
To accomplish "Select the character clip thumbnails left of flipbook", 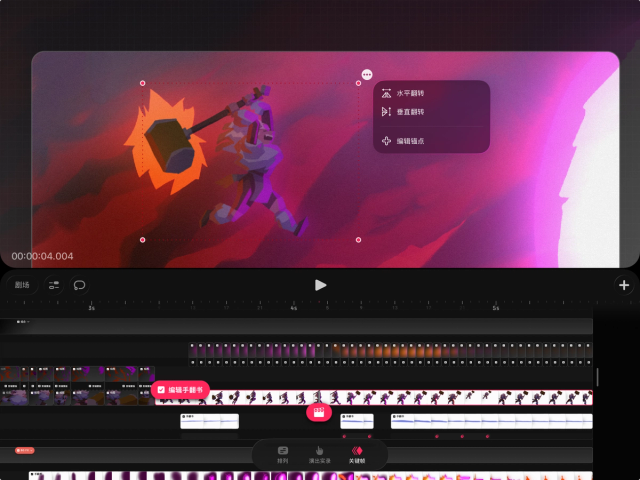I will [x=77, y=398].
